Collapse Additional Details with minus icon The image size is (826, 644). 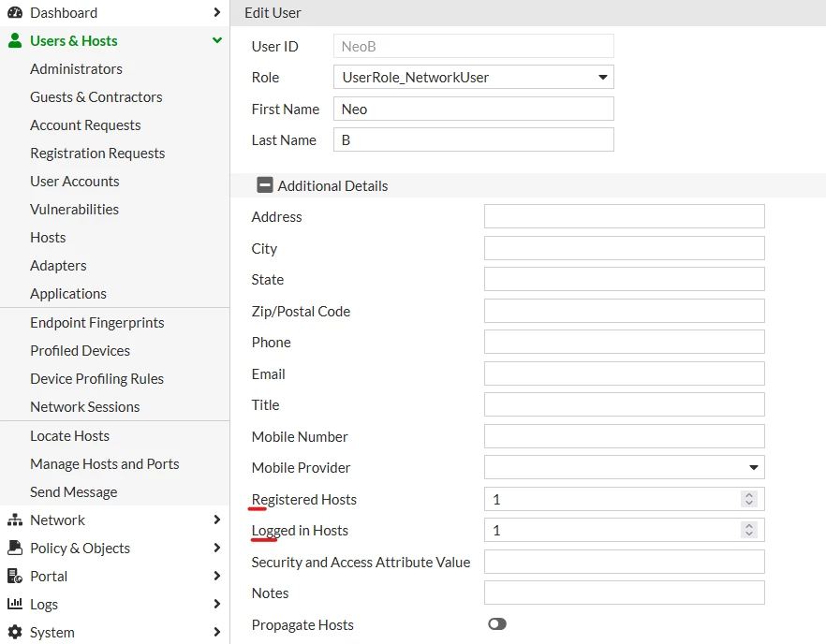264,185
